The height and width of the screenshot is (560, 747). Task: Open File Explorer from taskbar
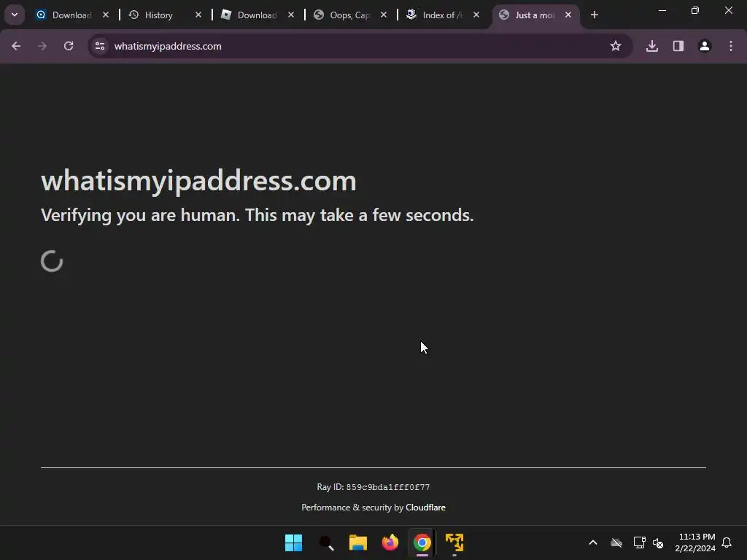point(357,542)
